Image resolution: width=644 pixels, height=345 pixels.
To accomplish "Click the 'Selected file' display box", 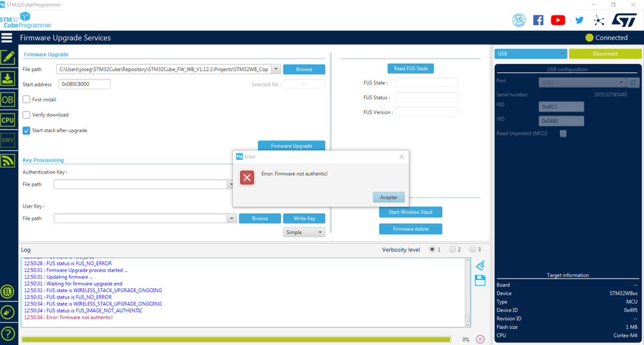I will click(304, 84).
